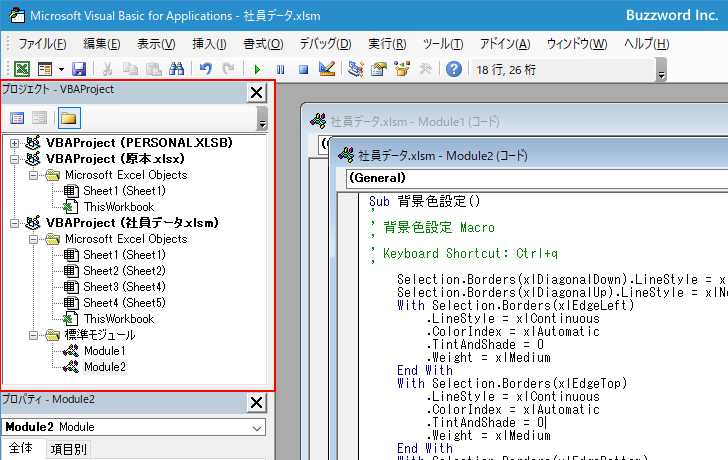Open the 挿入(I) menu
This screenshot has width=728, height=460.
[209, 44]
